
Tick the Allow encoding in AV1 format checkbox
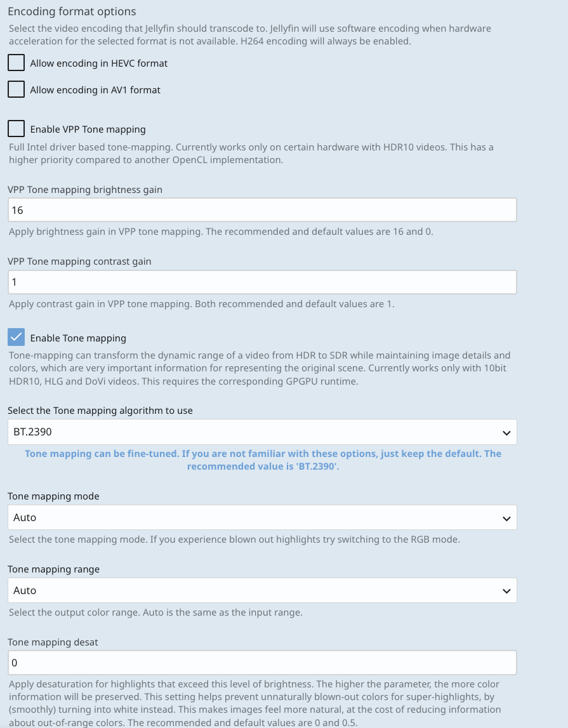16,89
